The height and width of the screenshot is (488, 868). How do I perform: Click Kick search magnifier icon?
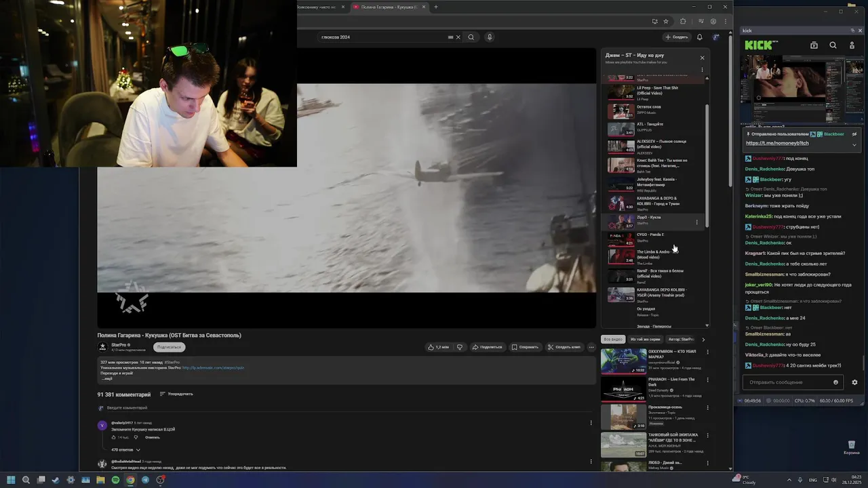click(x=833, y=45)
